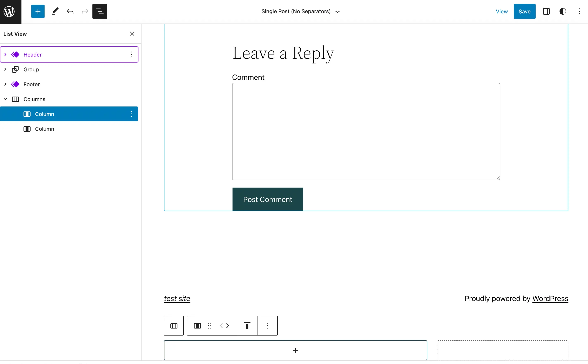
Task: Click the style variations circle icon
Action: 563,11
